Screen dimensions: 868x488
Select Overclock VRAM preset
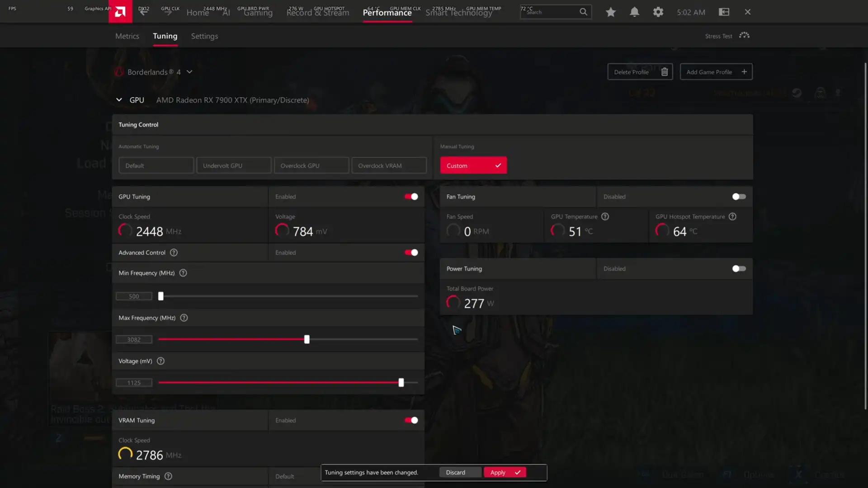click(x=389, y=165)
